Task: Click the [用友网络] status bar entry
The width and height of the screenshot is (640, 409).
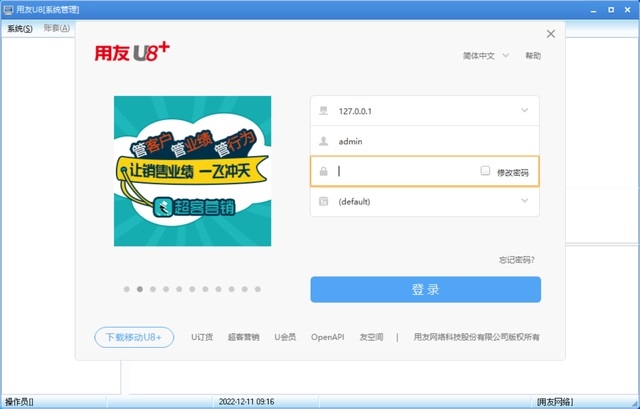Action: click(555, 402)
